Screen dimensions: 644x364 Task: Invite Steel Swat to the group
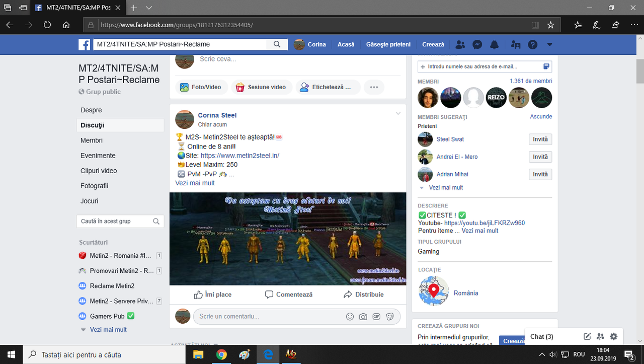click(540, 139)
